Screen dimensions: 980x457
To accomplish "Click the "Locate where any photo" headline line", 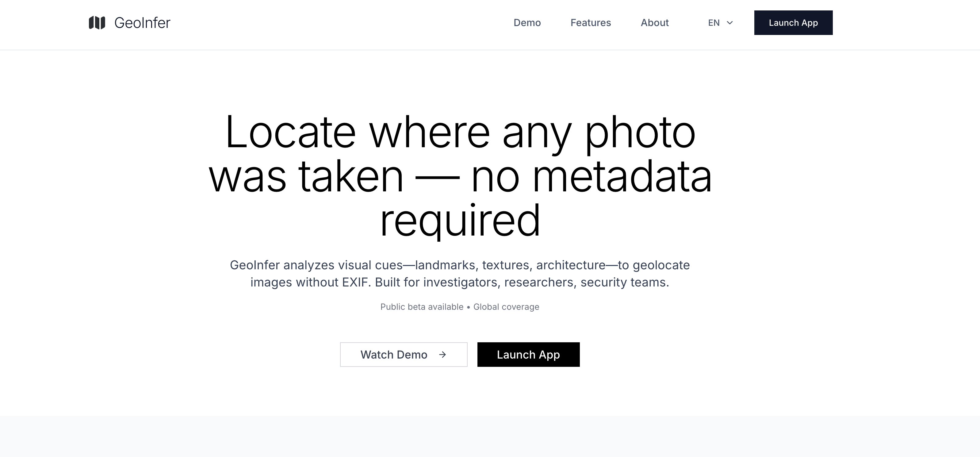I will click(460, 132).
